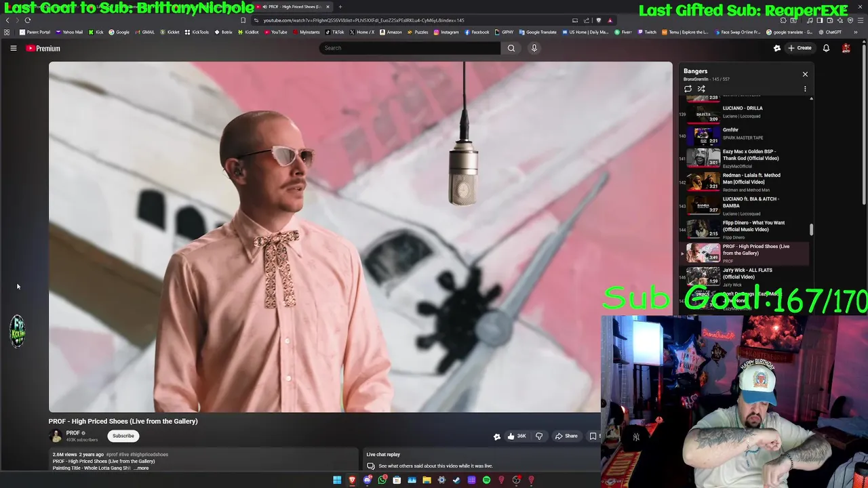Play Grnfshr by SPARK MASTER TAPE

(x=745, y=134)
